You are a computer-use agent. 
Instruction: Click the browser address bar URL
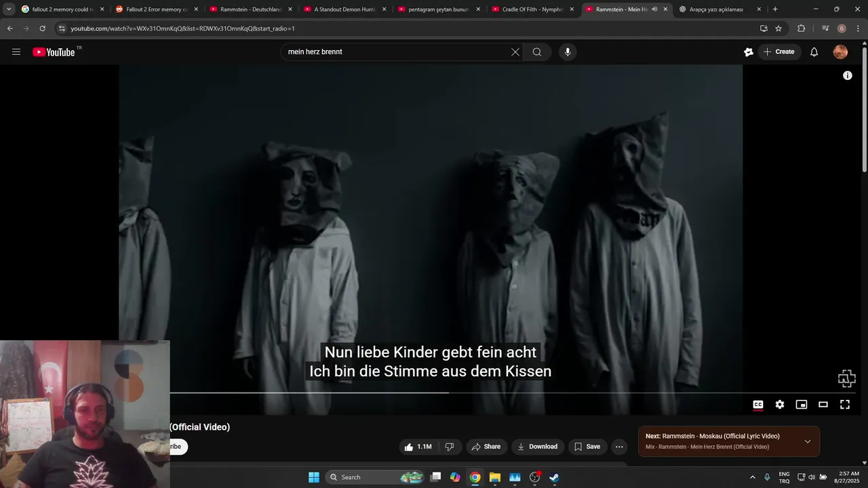182,28
